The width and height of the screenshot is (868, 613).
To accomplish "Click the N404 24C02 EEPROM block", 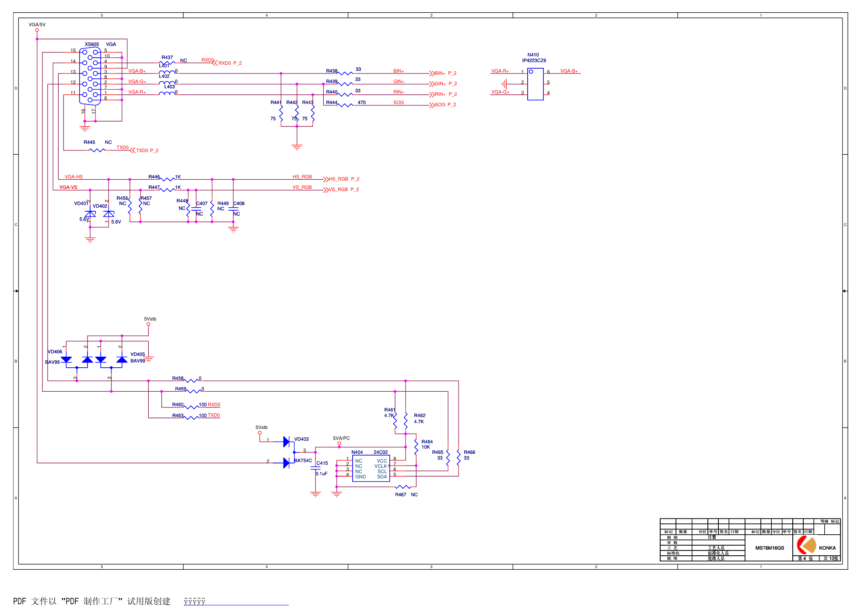I will tap(371, 469).
